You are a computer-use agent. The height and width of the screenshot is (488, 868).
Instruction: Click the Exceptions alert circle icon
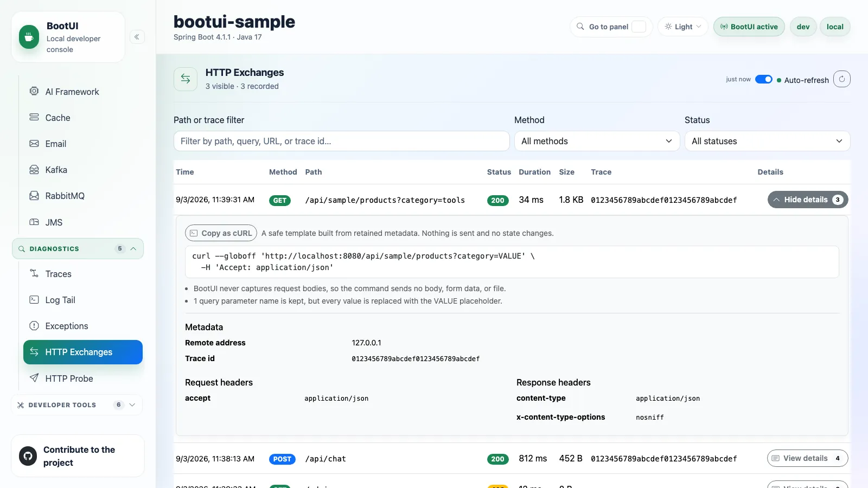[34, 325]
